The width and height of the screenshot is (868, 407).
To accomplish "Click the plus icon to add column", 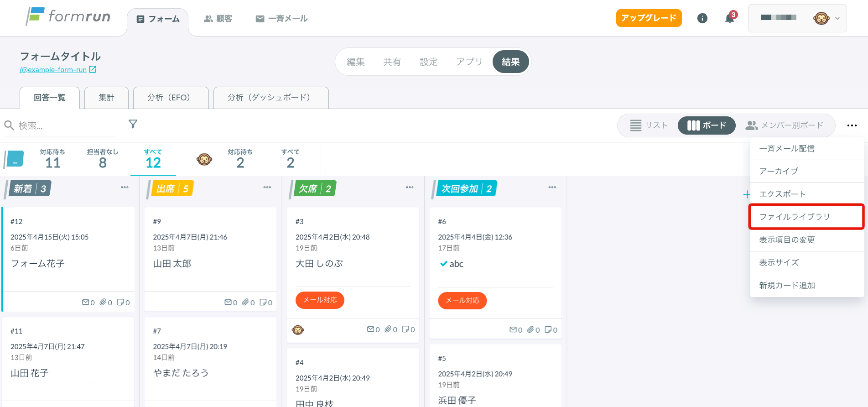I will [746, 194].
